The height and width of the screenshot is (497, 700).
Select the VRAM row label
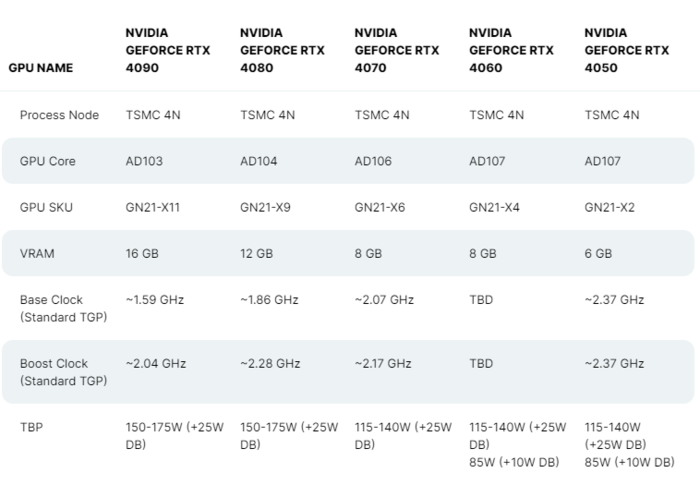point(37,254)
